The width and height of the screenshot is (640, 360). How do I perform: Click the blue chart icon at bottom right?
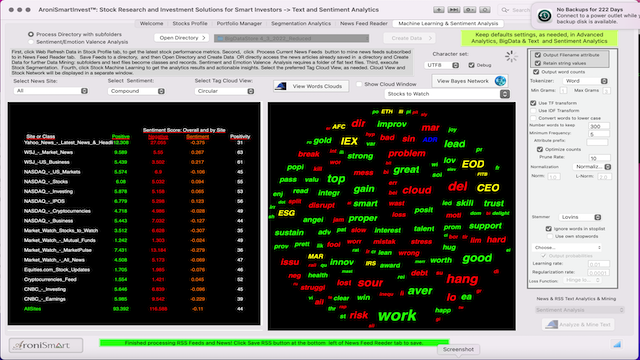(617, 344)
